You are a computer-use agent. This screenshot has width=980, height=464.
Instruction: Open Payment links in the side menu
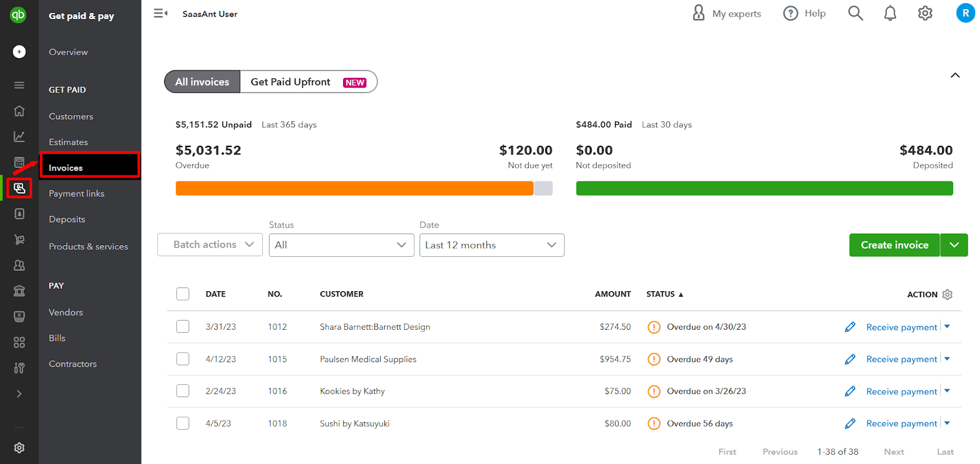(77, 194)
